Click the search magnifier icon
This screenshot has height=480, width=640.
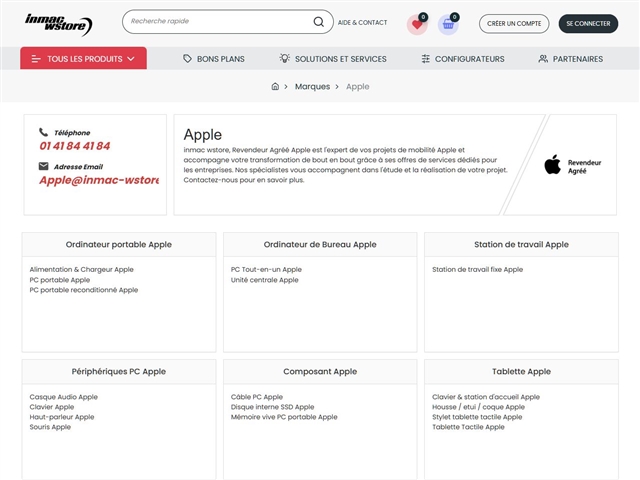tap(318, 22)
